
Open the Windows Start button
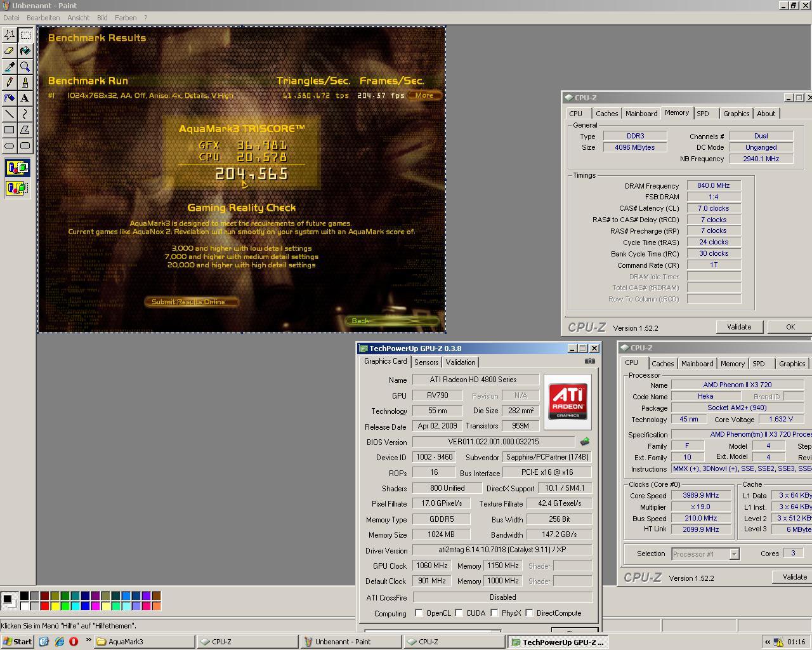click(x=18, y=642)
